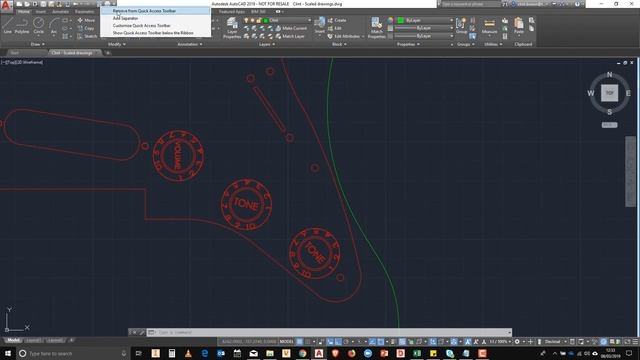Expand the Modify panel
Viewport: 640px width, 360px height.
click(117, 44)
